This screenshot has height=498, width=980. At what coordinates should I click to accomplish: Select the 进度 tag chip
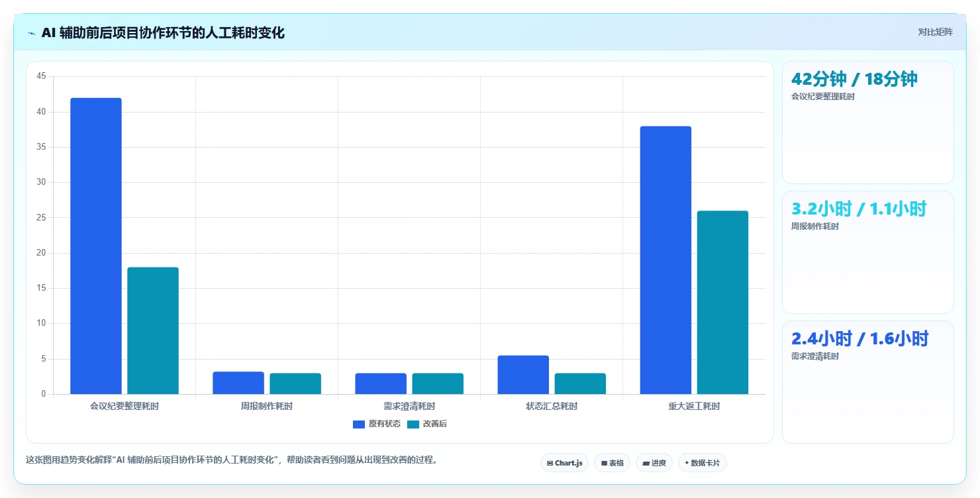[654, 463]
